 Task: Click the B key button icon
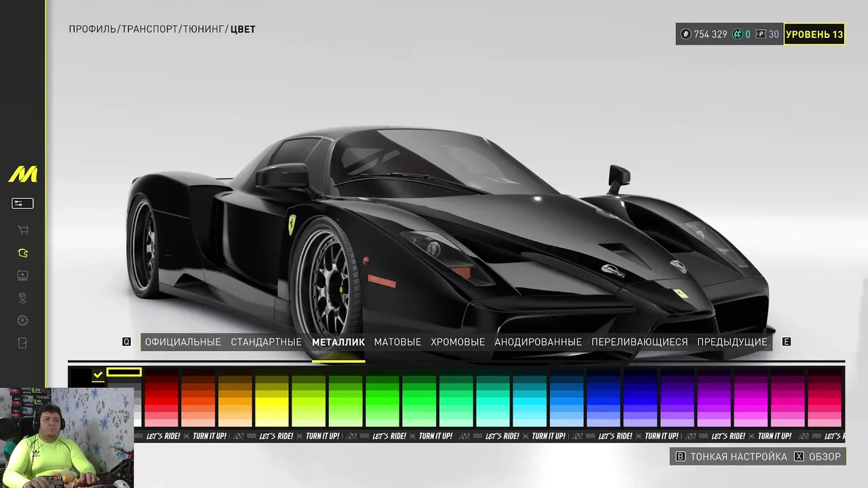coord(681,457)
